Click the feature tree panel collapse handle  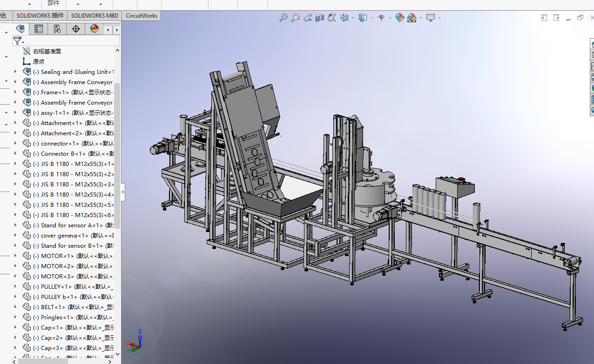click(123, 191)
